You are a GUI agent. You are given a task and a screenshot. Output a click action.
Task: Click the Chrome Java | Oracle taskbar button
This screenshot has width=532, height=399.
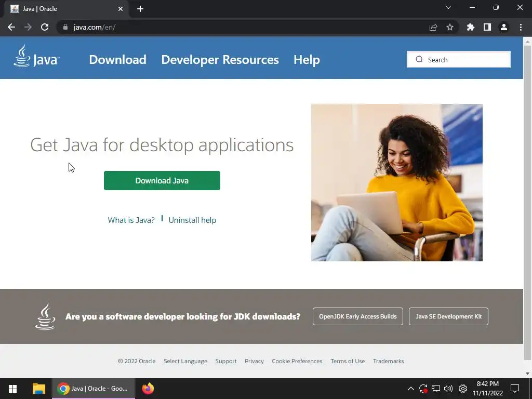coord(94,389)
